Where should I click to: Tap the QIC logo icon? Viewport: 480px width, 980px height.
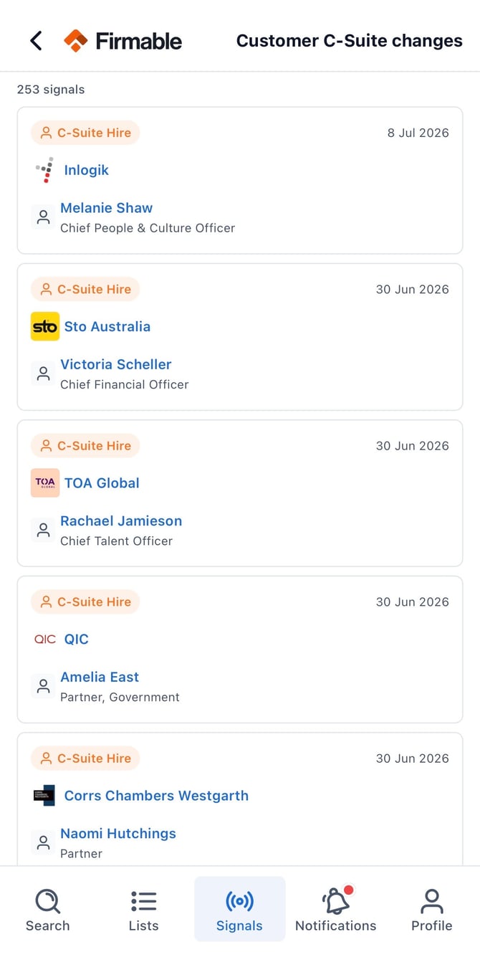pyautogui.click(x=45, y=639)
